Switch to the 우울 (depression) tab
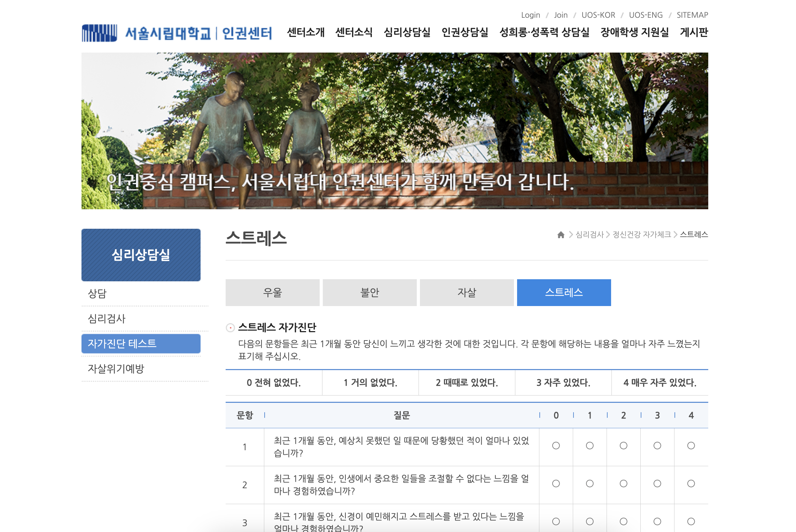The width and height of the screenshot is (796, 532). 273,292
